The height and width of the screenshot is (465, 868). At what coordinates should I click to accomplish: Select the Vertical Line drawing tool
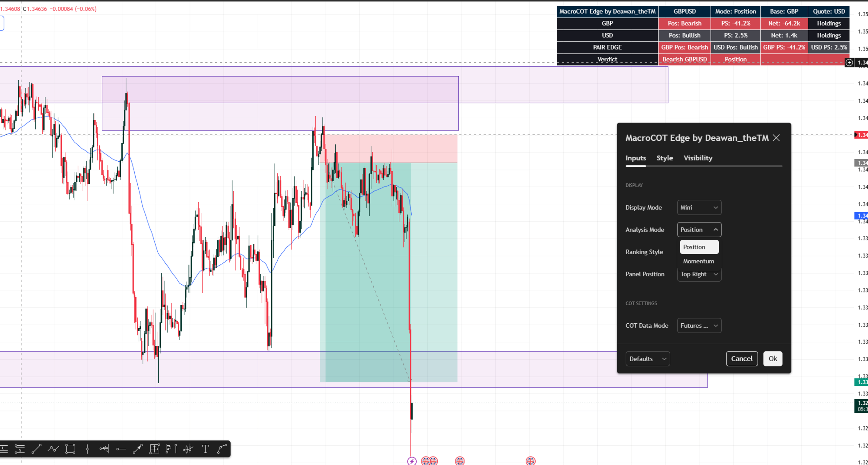(x=87, y=449)
